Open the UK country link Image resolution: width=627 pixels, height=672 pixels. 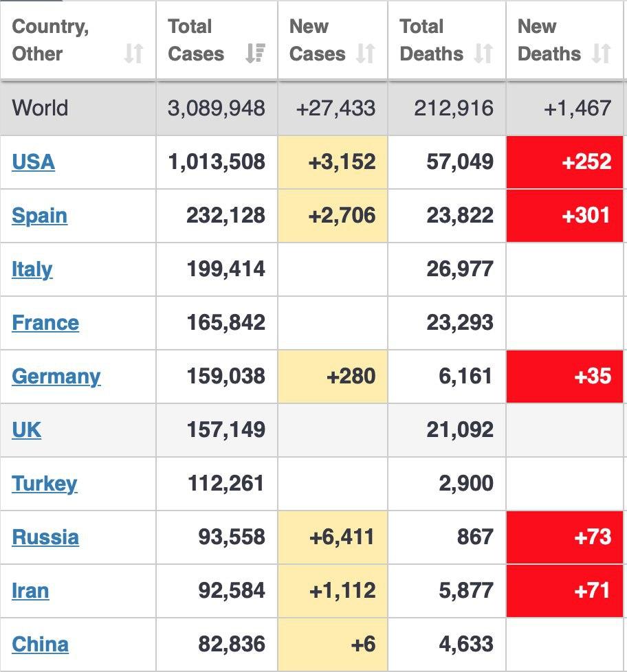[26, 430]
